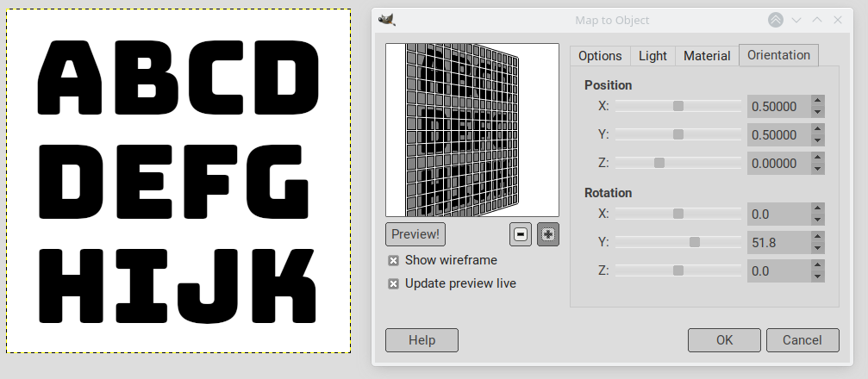Switch to the Material tab
The image size is (868, 379).
[x=707, y=56]
